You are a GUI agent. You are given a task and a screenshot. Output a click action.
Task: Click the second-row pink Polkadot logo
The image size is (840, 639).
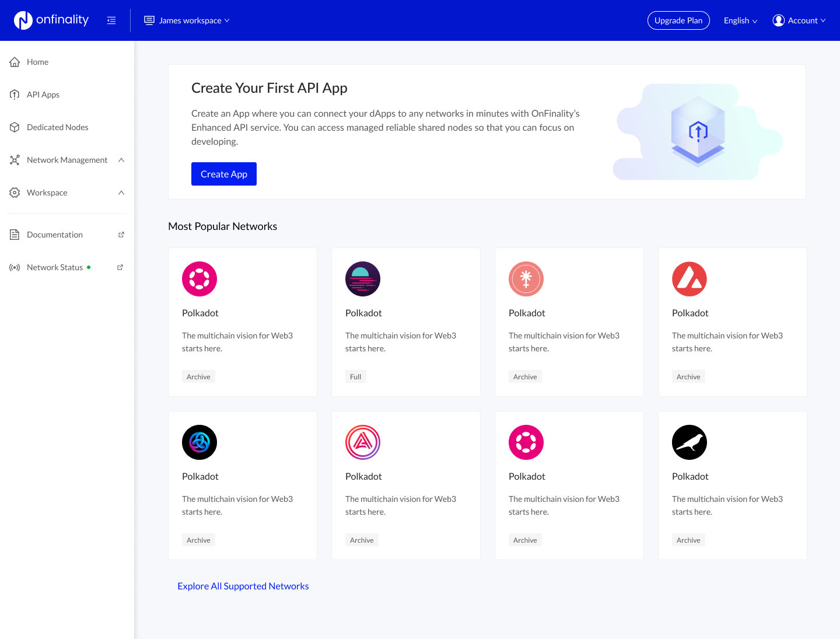526,442
